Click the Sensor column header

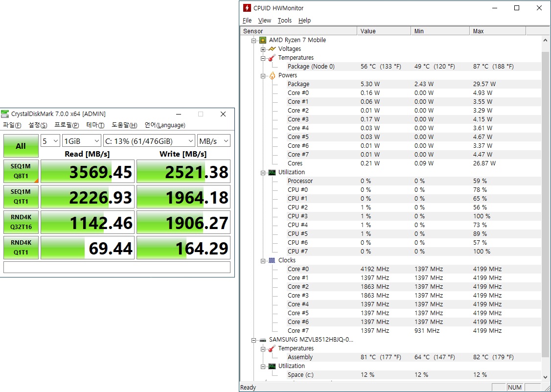[x=298, y=31]
